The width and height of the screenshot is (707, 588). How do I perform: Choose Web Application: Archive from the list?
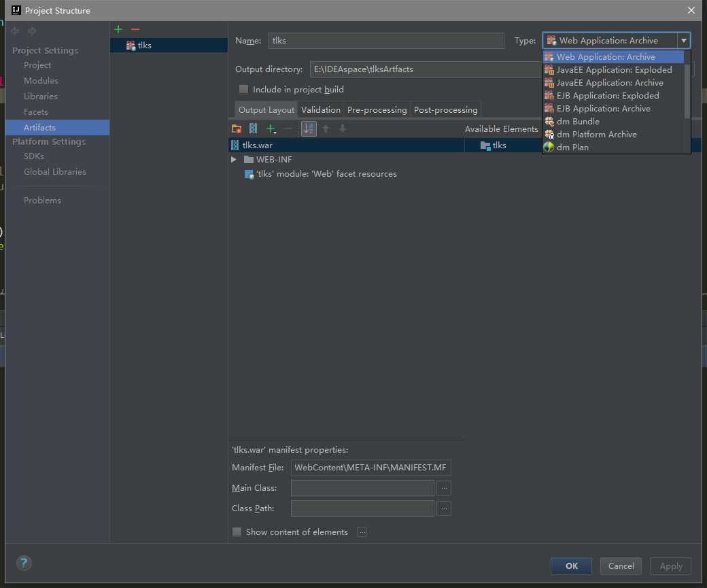click(x=613, y=57)
